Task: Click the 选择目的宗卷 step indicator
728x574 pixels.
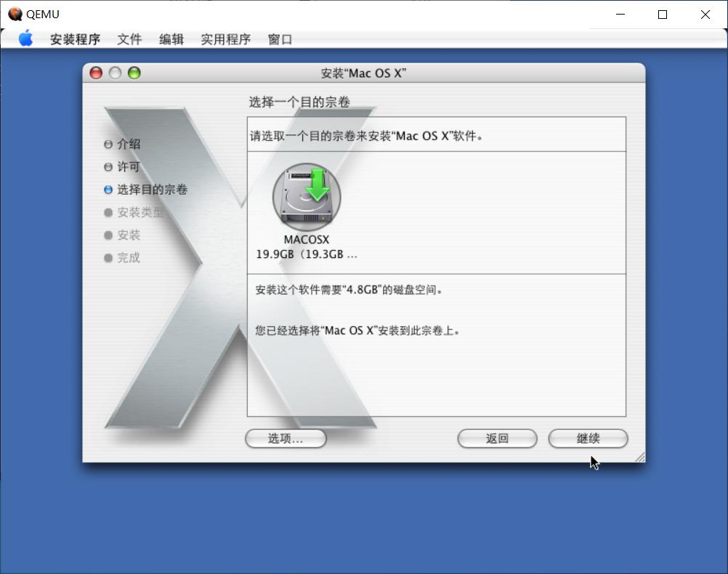Action: [x=108, y=190]
